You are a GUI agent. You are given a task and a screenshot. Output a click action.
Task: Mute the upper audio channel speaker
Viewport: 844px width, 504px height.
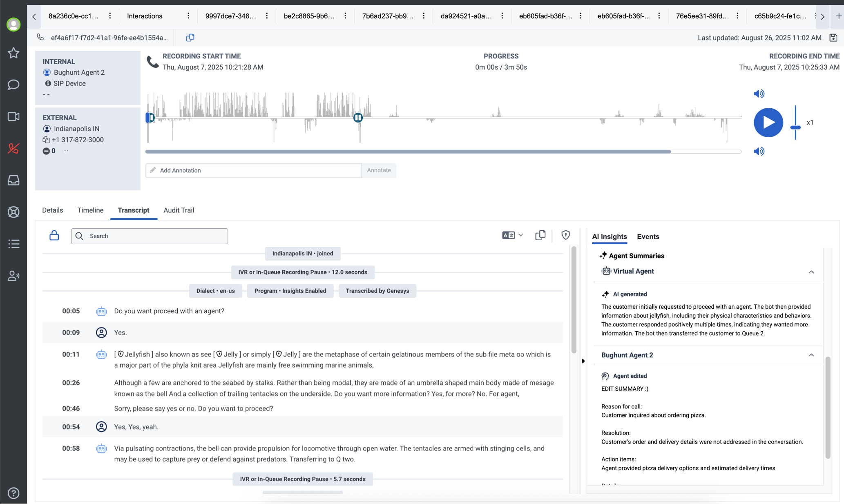click(x=759, y=94)
